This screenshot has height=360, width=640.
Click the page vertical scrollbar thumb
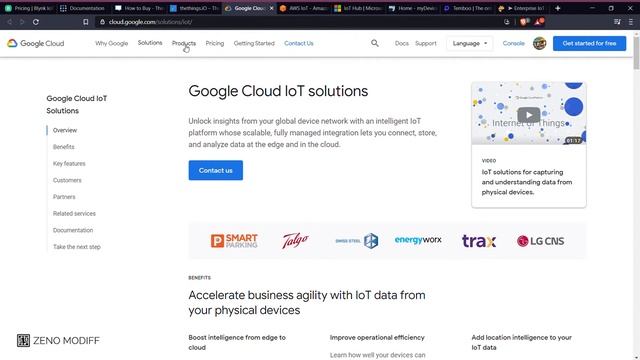tap(636, 53)
